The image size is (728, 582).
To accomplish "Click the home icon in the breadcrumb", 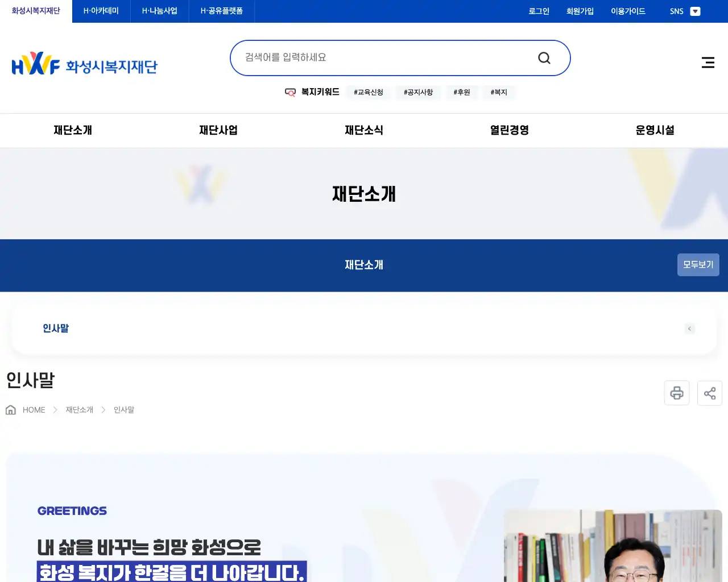I will [10, 409].
